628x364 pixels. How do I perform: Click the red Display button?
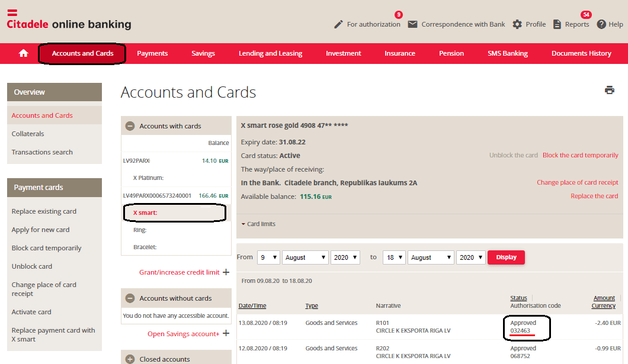[x=506, y=257]
